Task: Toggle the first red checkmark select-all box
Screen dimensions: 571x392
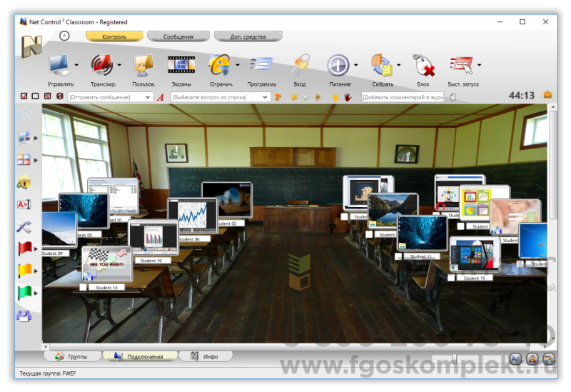Action: tap(24, 96)
